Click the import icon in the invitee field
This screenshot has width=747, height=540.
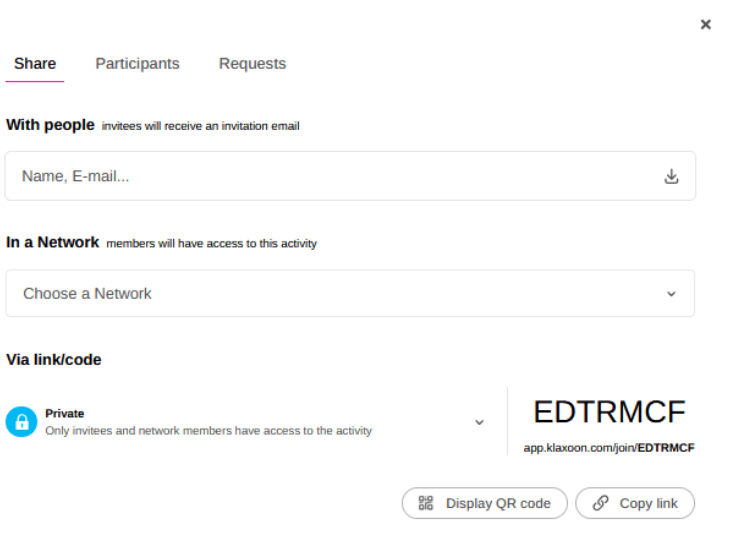[671, 177]
